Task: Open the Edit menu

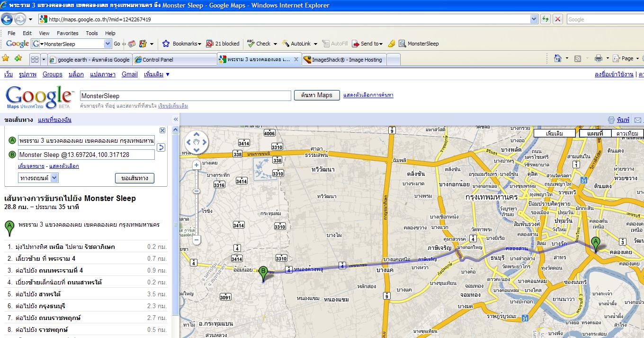Action: (27, 33)
